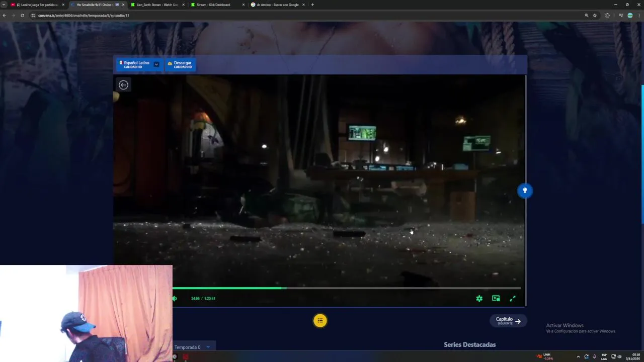
Task: Open the player settings gear
Action: pos(479,298)
